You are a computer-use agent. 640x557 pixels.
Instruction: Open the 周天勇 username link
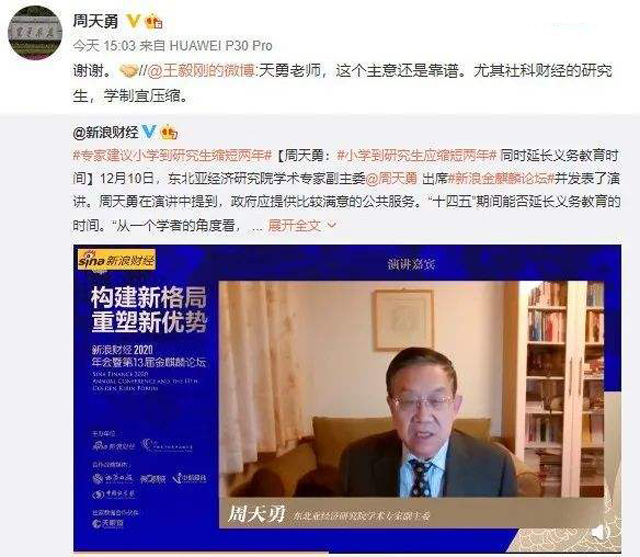(x=96, y=21)
